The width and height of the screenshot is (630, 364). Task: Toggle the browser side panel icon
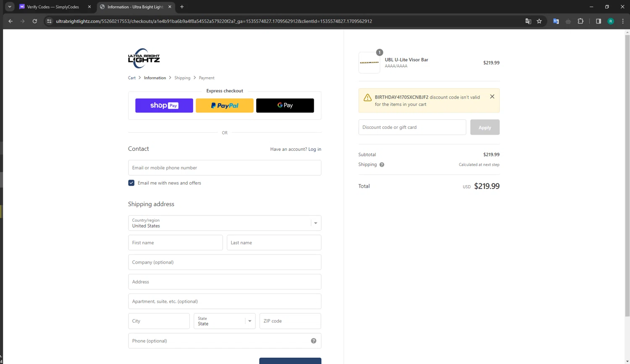598,21
